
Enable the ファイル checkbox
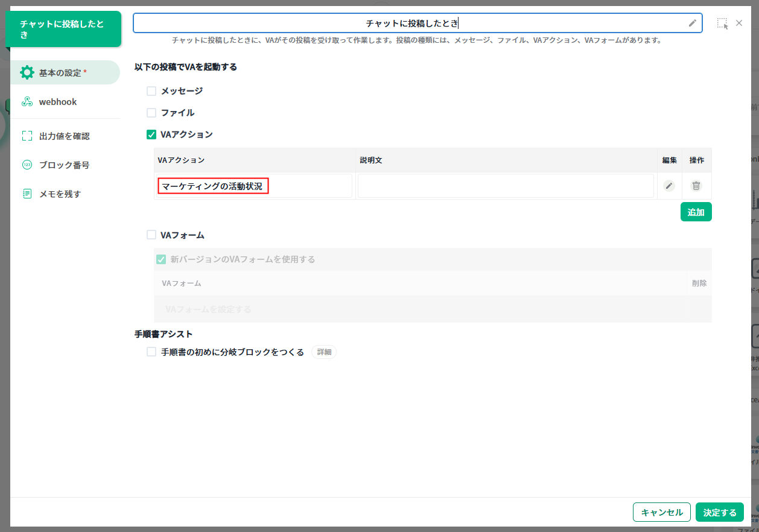pyautogui.click(x=151, y=113)
